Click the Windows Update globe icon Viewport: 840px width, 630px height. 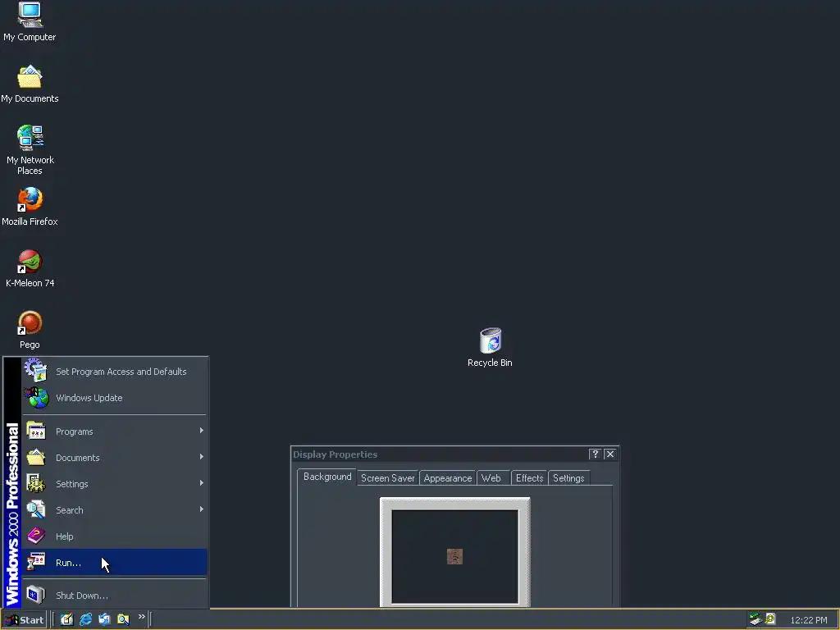(36, 398)
